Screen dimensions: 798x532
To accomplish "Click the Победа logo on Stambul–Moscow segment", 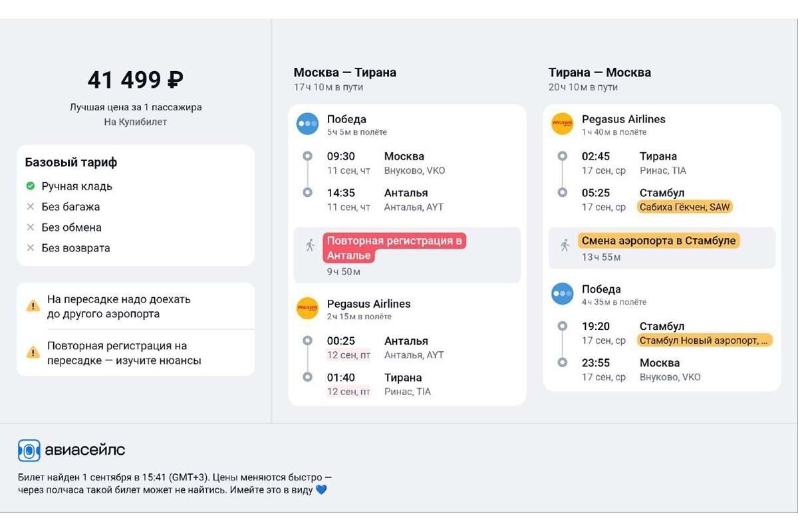I will pos(561,294).
